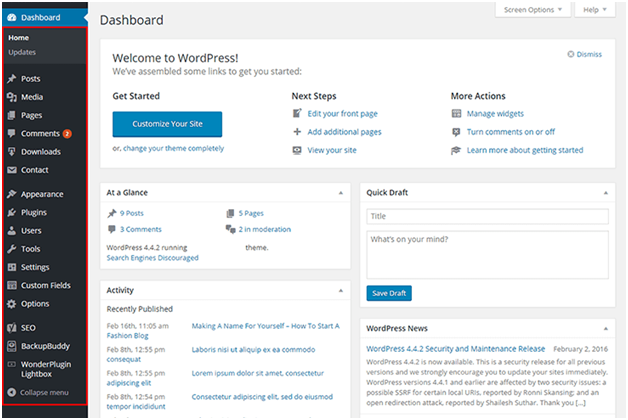Dismiss the Welcome to WordPress panel
The height and width of the screenshot is (420, 628).
[585, 54]
